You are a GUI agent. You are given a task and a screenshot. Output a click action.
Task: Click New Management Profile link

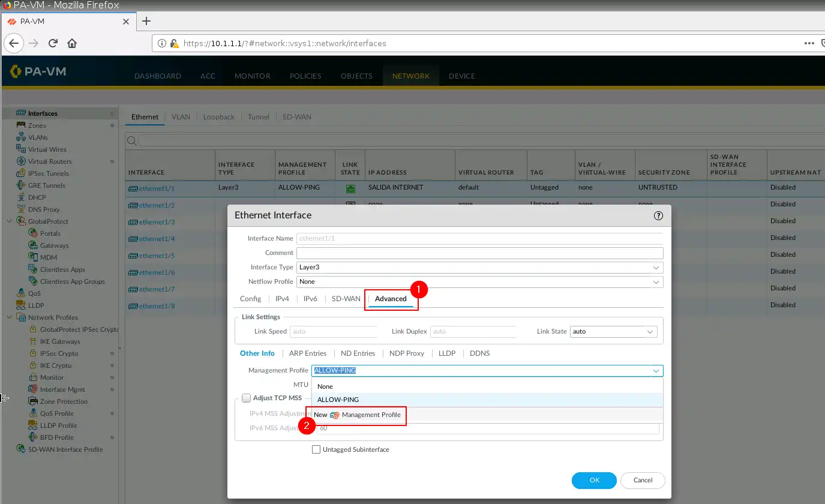[x=357, y=415]
